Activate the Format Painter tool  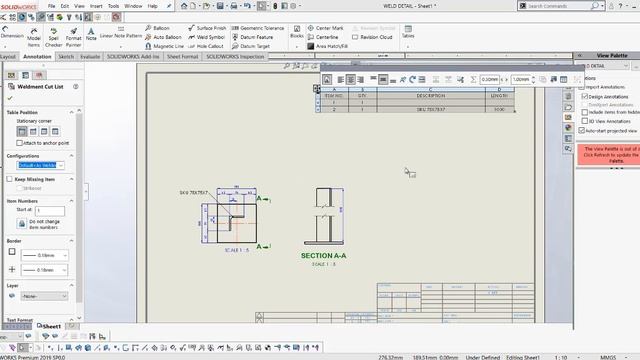click(x=73, y=38)
